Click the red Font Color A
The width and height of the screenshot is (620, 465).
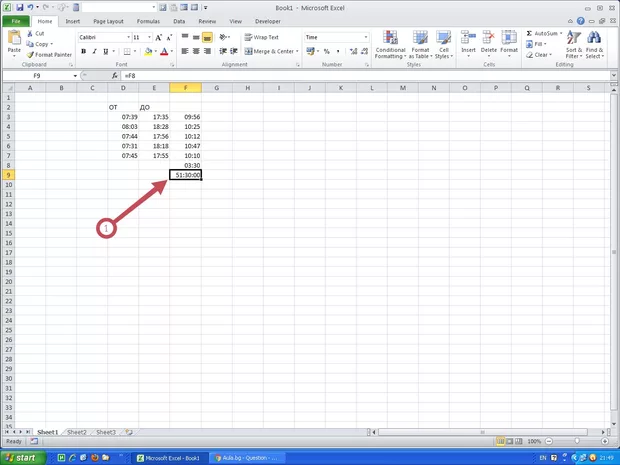click(164, 51)
